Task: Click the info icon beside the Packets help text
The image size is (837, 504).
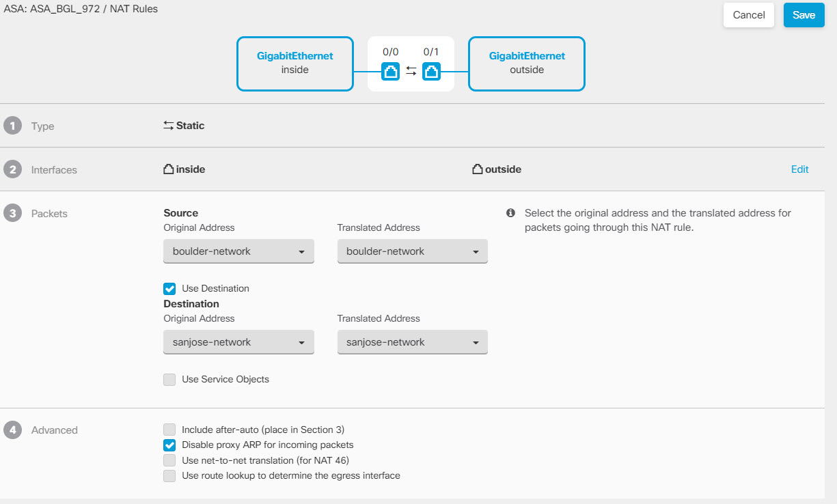Action: coord(510,213)
